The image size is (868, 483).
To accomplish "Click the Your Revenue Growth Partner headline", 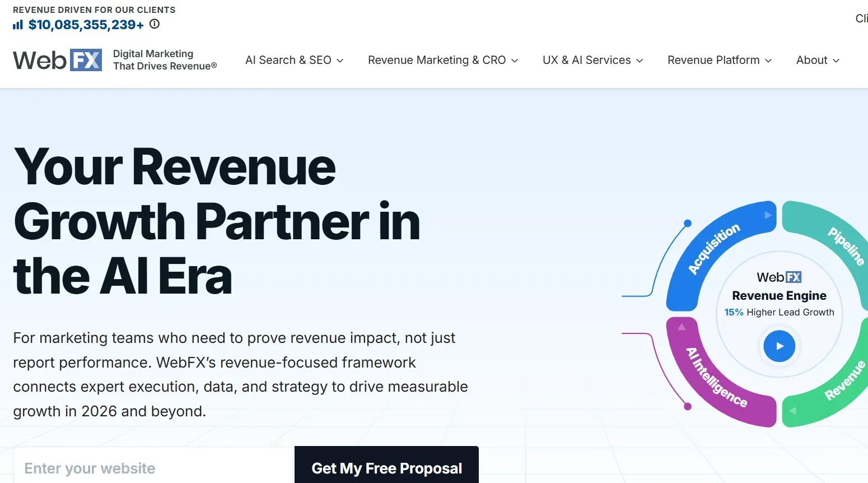I will (217, 221).
